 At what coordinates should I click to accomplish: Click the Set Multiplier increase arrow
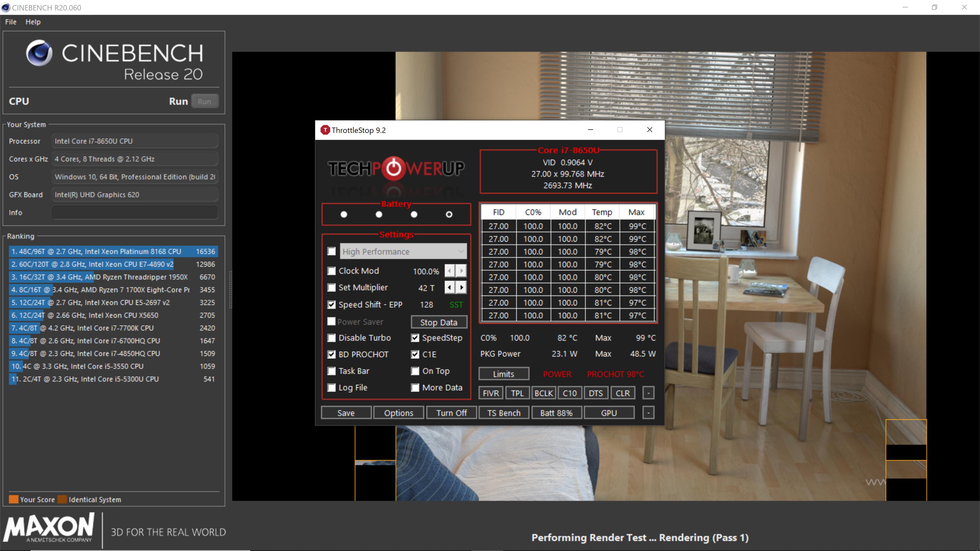pyautogui.click(x=461, y=287)
